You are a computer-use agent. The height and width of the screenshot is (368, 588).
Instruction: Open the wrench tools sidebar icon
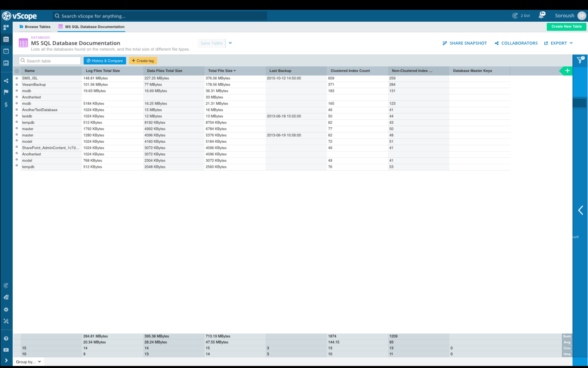click(6, 321)
